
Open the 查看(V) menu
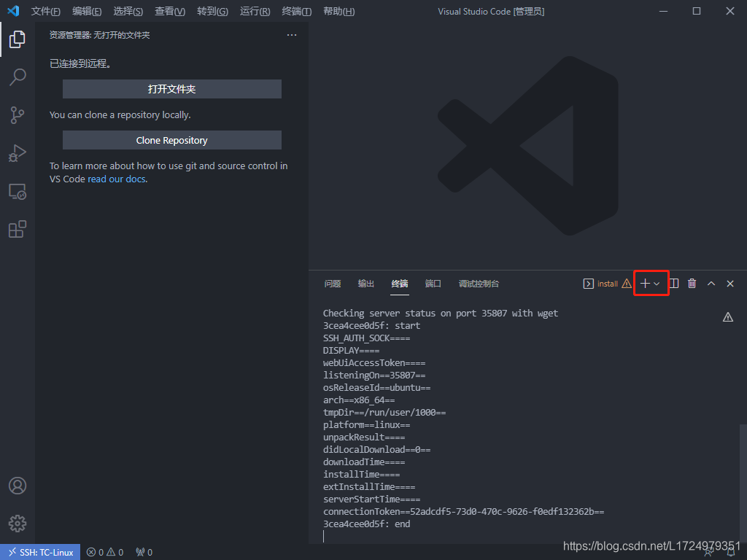(x=170, y=12)
